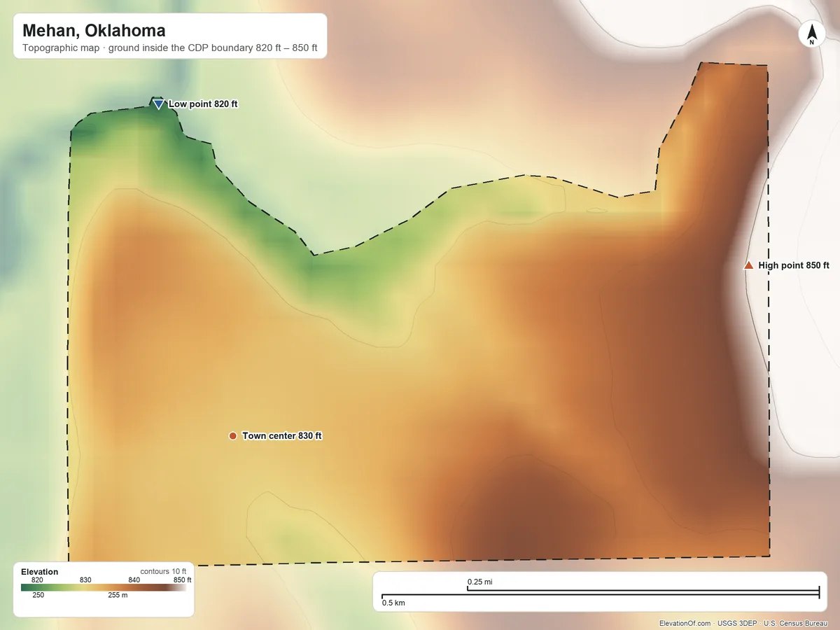This screenshot has width=840, height=630.
Task: Click the '820' legend value
Action: point(38,580)
